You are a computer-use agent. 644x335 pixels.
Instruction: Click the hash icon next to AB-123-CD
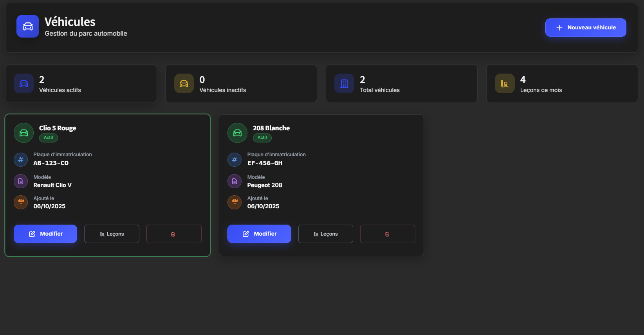pyautogui.click(x=21, y=160)
